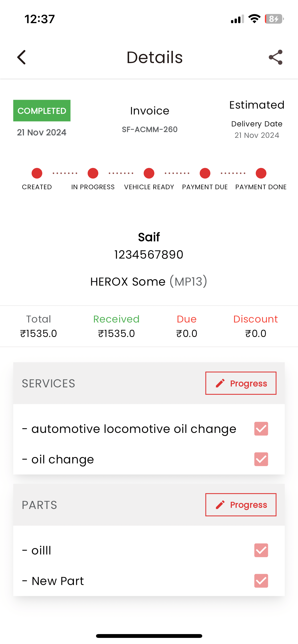
Task: Tap the green COMPLETED status badge
Action: [42, 111]
